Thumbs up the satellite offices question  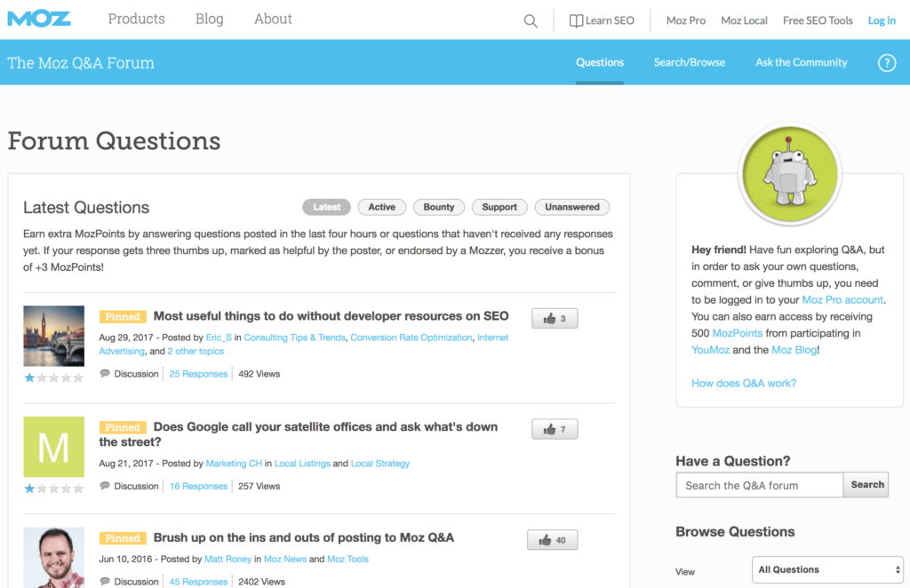pos(555,429)
